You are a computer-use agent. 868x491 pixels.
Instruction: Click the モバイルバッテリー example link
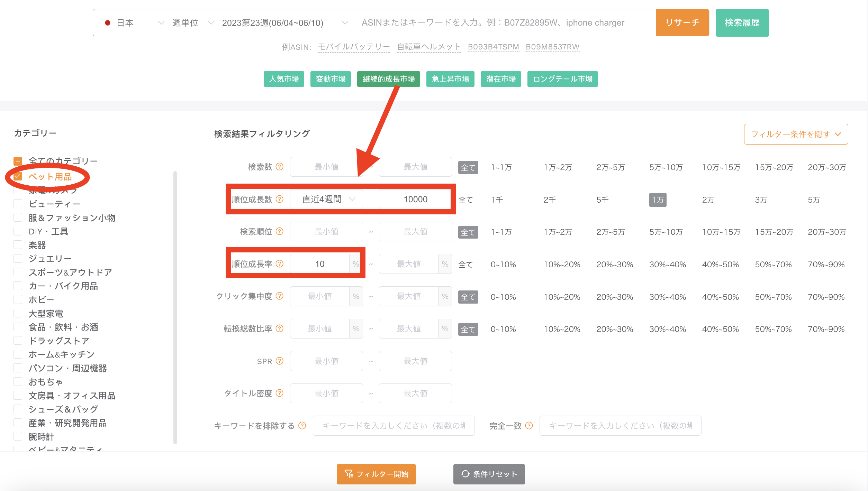[x=354, y=47]
